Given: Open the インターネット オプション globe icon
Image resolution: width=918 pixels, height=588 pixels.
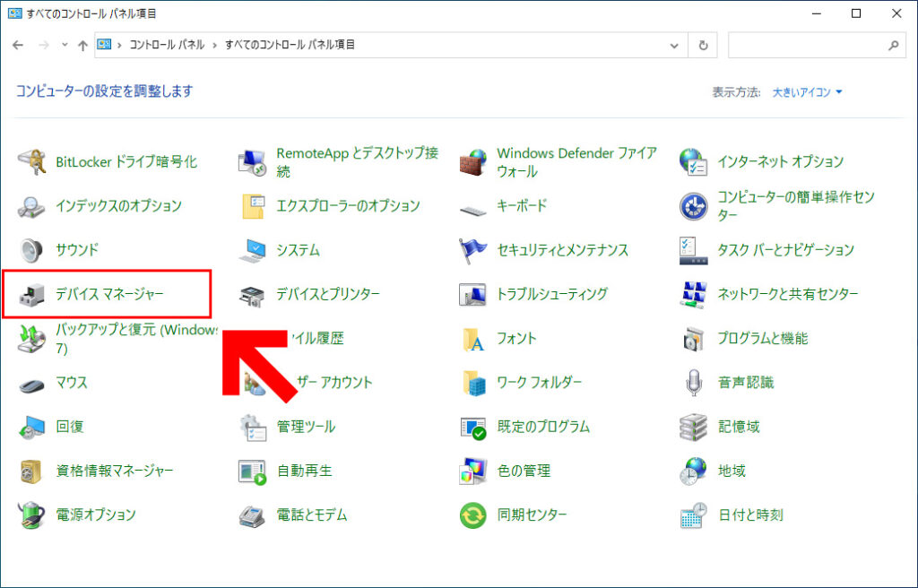Looking at the screenshot, I should pyautogui.click(x=694, y=162).
